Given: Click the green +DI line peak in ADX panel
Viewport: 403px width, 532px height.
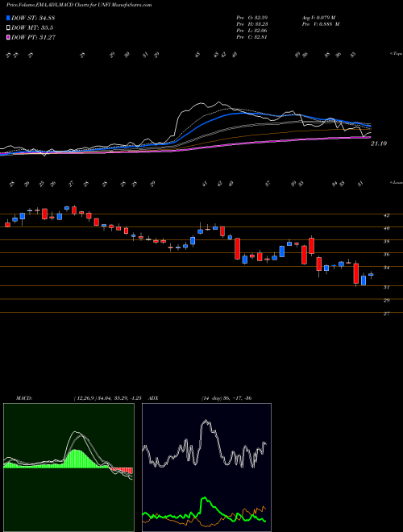Looking at the screenshot, I should [205, 499].
